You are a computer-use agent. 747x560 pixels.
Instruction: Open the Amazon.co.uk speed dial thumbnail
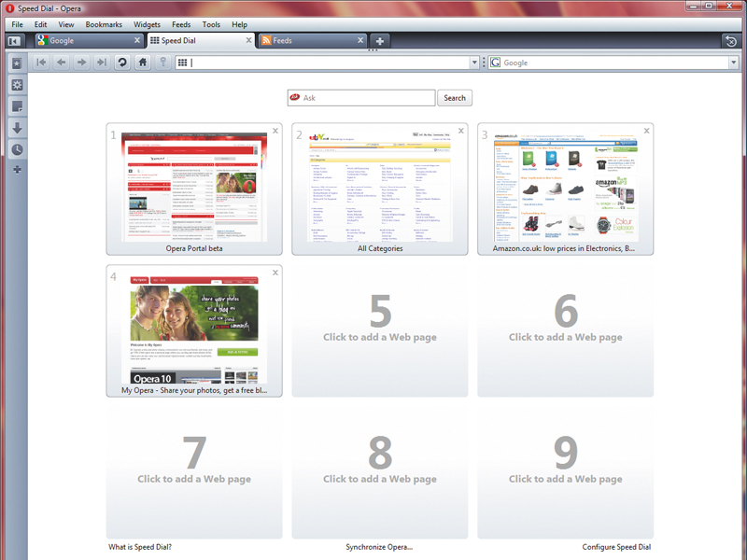pyautogui.click(x=566, y=189)
